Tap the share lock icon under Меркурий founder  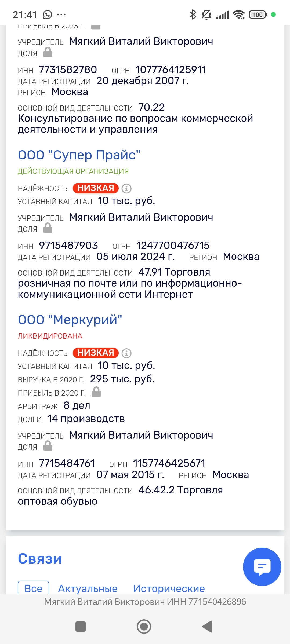click(x=48, y=446)
